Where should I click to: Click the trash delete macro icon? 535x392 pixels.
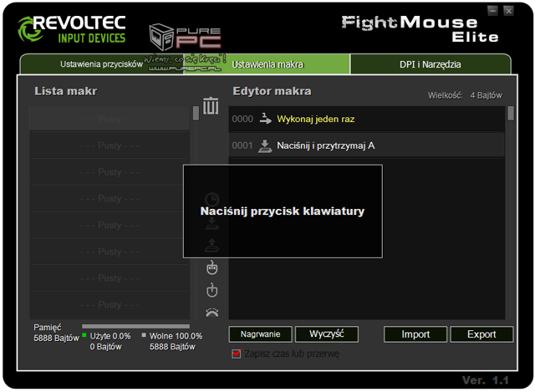click(211, 106)
